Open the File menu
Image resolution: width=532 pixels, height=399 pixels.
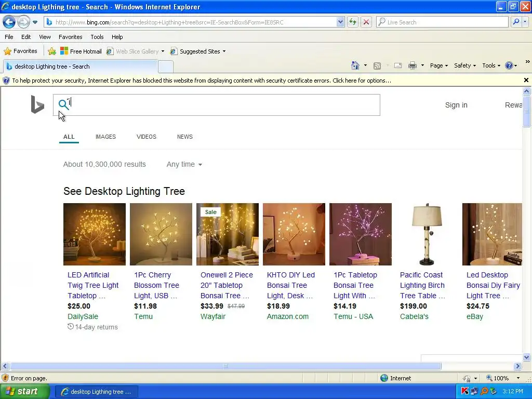(9, 37)
